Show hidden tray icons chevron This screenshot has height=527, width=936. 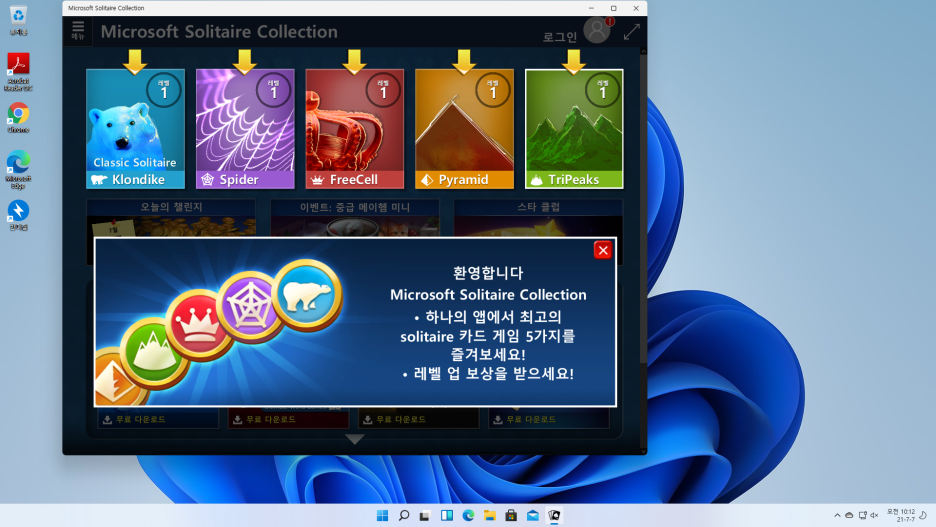838,516
